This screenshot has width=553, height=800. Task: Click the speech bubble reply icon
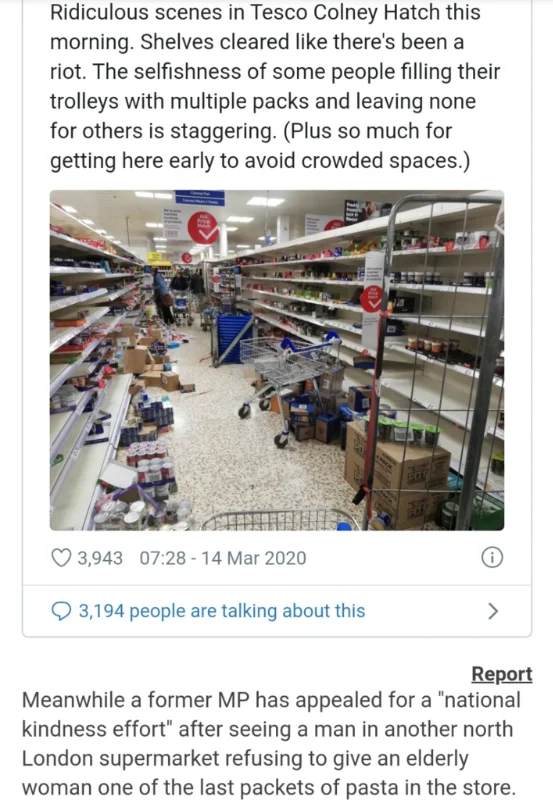[61, 611]
